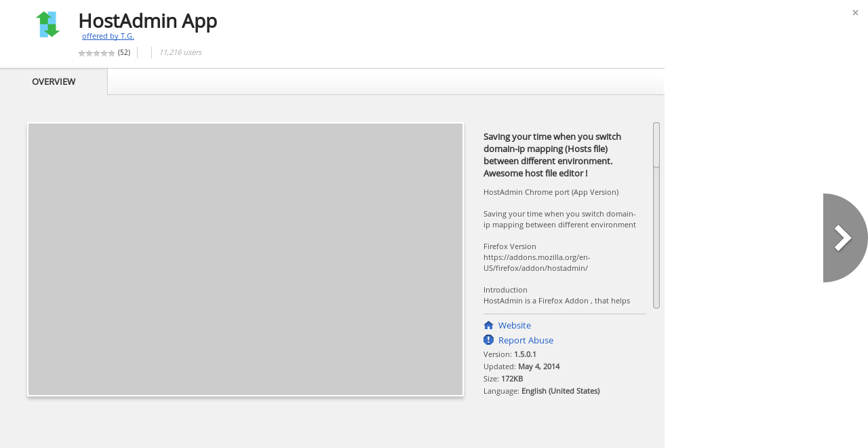Click the Version 1.5.0.1 text

point(510,354)
